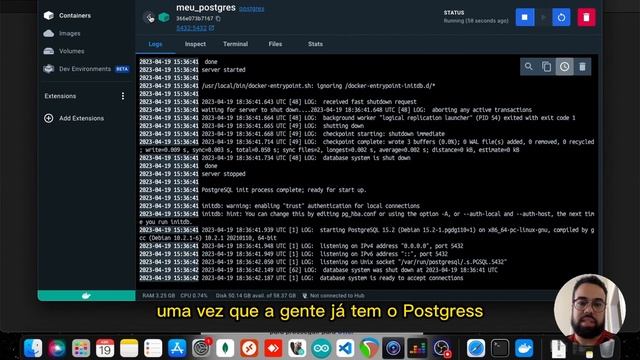This screenshot has width=640, height=360.
Task: Switch to the Terminal tab
Action: (x=235, y=44)
